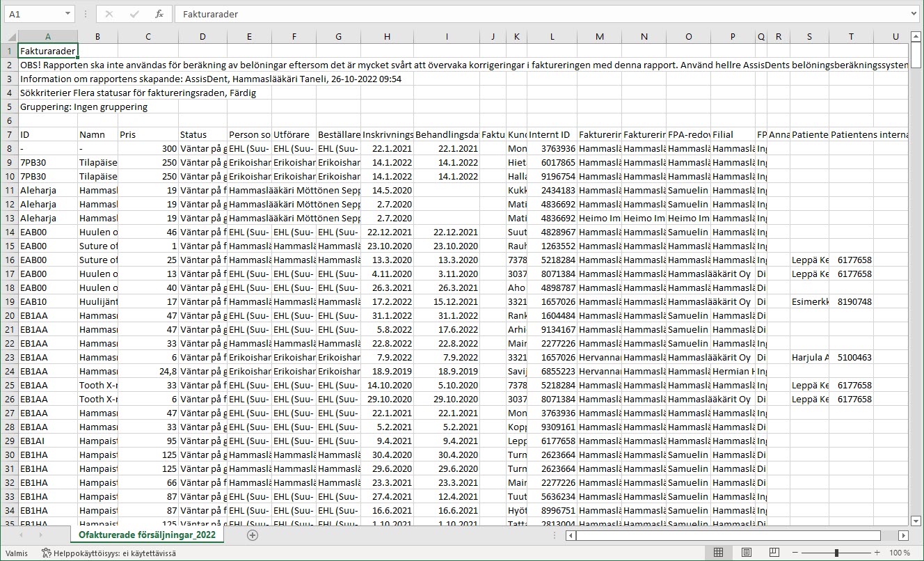This screenshot has width=924, height=561.
Task: Click the ID header cell in row 7
Action: click(x=48, y=134)
